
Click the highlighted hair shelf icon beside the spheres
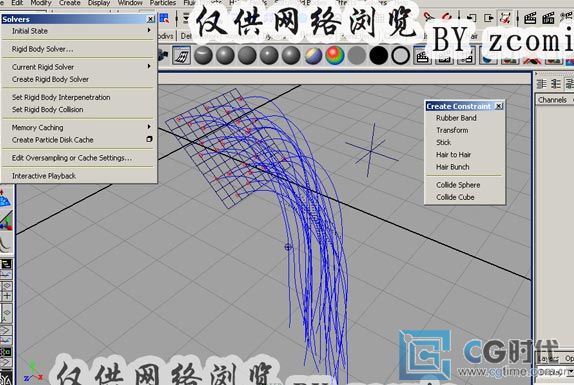coord(182,56)
